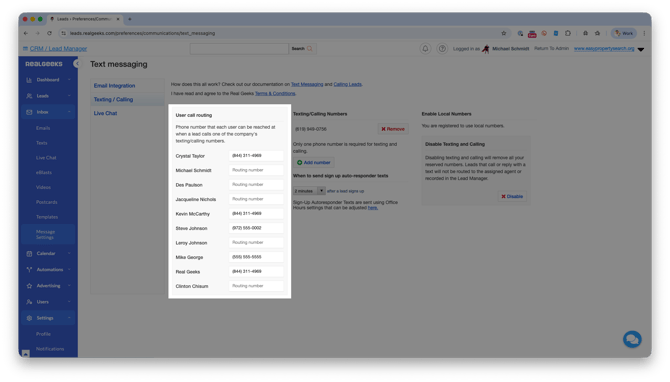Reload the page in the browser
The height and width of the screenshot is (382, 670).
[50, 33]
